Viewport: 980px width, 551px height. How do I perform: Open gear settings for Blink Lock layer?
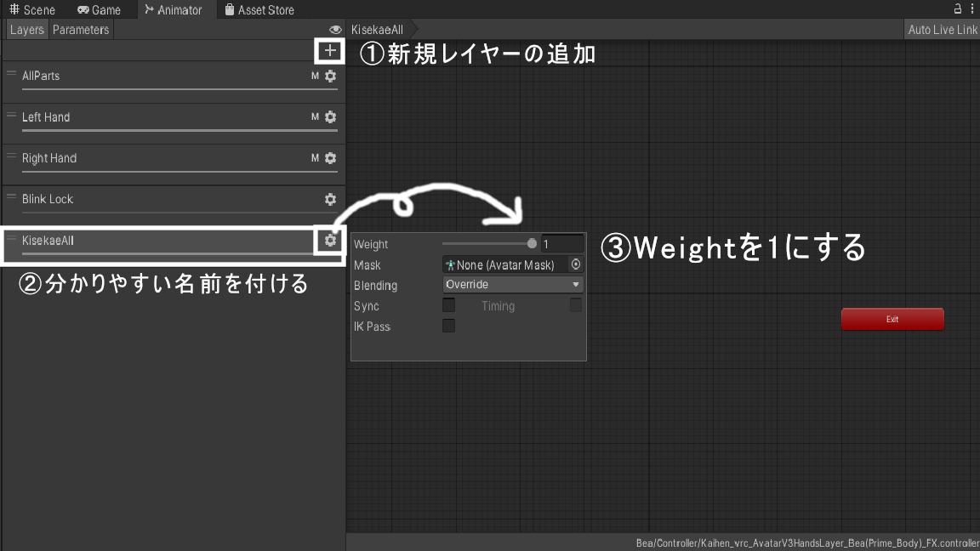(x=331, y=199)
